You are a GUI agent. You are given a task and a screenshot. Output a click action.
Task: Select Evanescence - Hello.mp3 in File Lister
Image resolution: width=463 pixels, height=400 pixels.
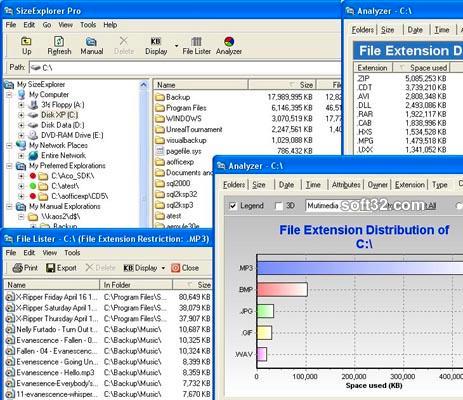coord(108,373)
